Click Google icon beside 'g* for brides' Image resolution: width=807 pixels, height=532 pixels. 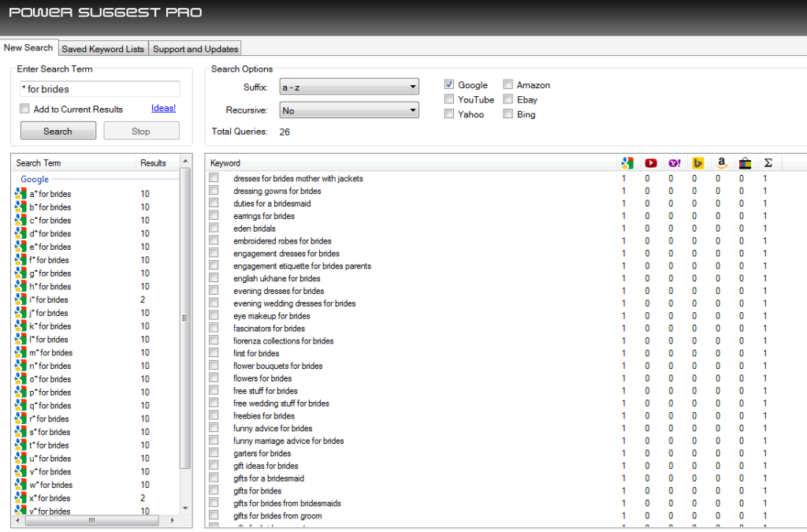pyautogui.click(x=20, y=273)
